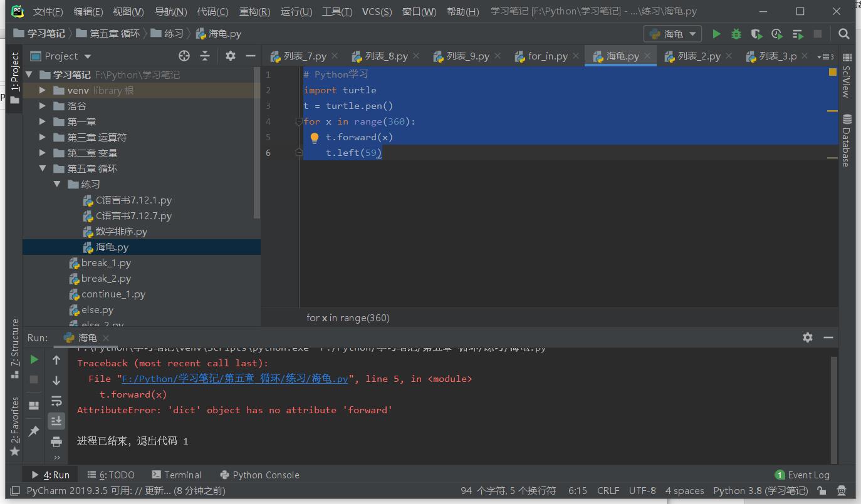Screen dimensions: 861x504
Task: Switch to the for_in.py editor tab
Action: [x=548, y=56]
